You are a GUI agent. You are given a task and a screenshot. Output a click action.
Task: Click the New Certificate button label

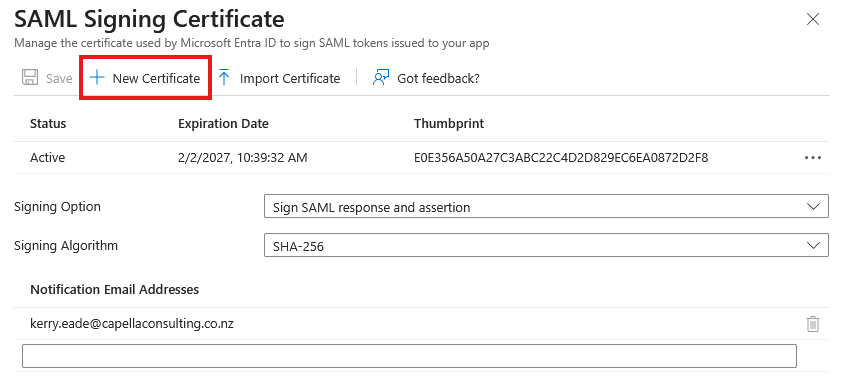pyautogui.click(x=156, y=79)
